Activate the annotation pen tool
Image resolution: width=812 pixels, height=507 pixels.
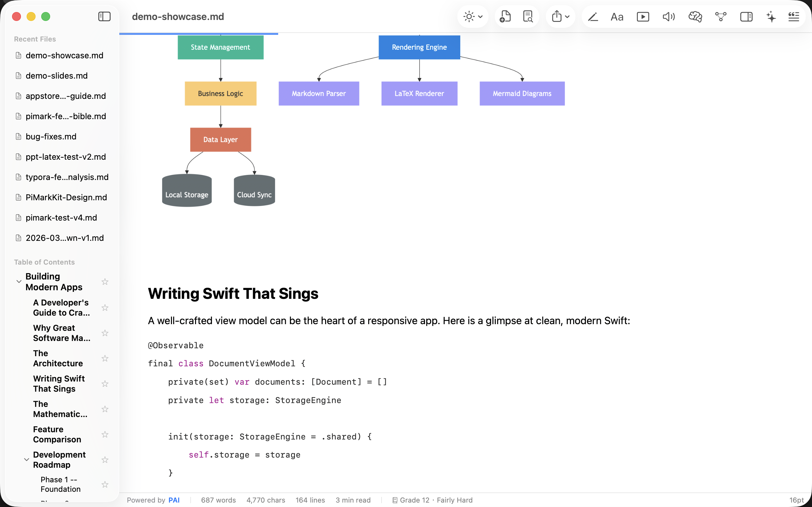pyautogui.click(x=593, y=16)
